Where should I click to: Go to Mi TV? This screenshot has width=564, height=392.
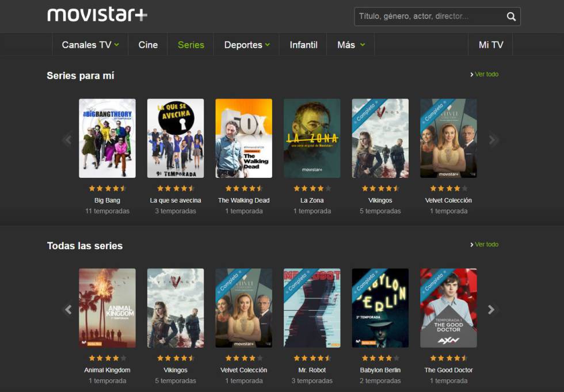click(490, 44)
